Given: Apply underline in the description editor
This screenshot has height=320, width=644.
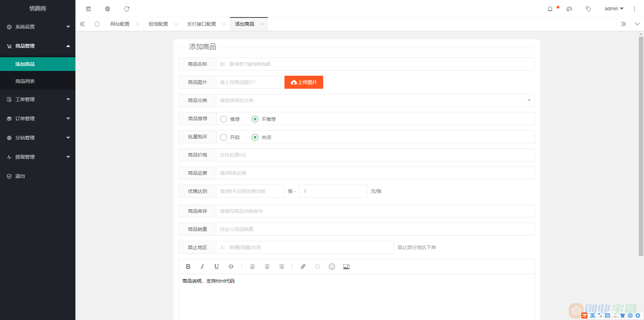Looking at the screenshot, I should pyautogui.click(x=216, y=266).
